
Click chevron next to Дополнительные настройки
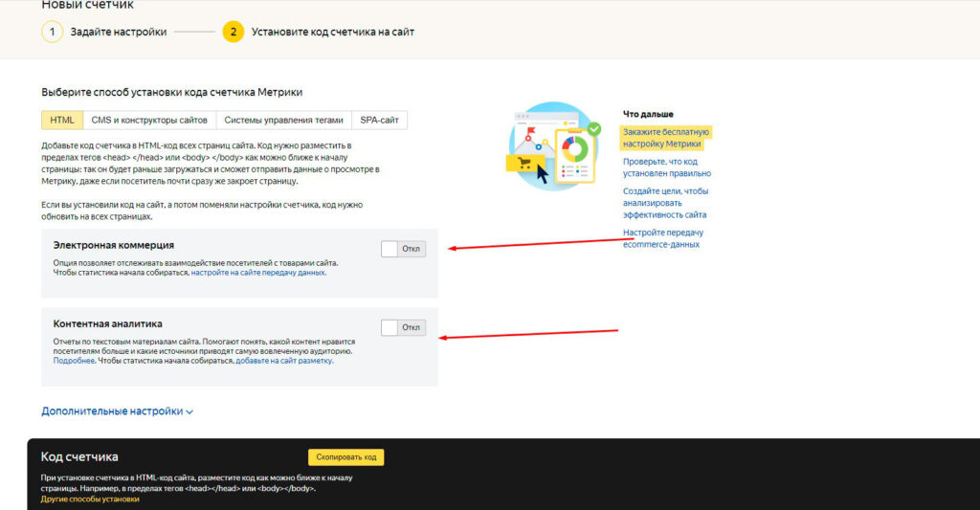189,411
